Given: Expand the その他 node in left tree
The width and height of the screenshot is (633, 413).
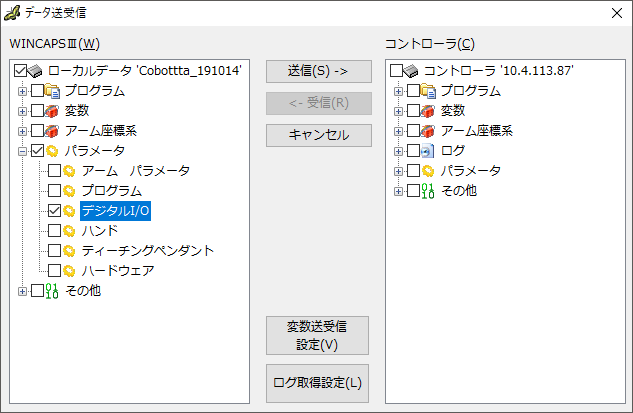Looking at the screenshot, I should (22, 291).
